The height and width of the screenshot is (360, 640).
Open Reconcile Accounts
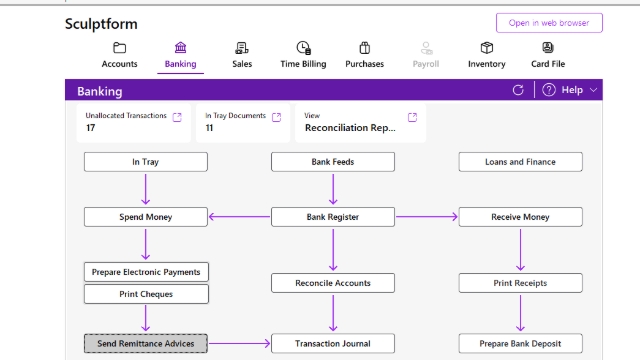(x=333, y=283)
